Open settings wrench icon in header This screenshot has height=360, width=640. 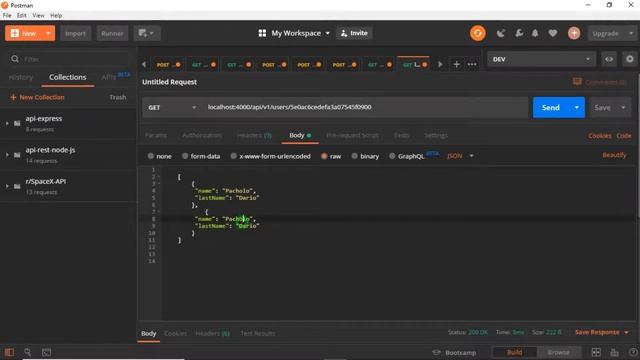pyautogui.click(x=519, y=33)
